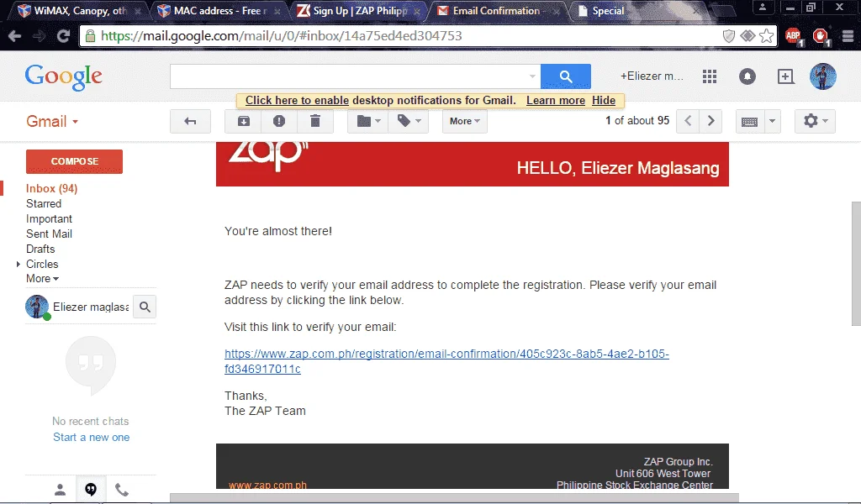This screenshot has width=861, height=504.
Task: Click 'Click here to enable' notifications link
Action: tap(297, 100)
